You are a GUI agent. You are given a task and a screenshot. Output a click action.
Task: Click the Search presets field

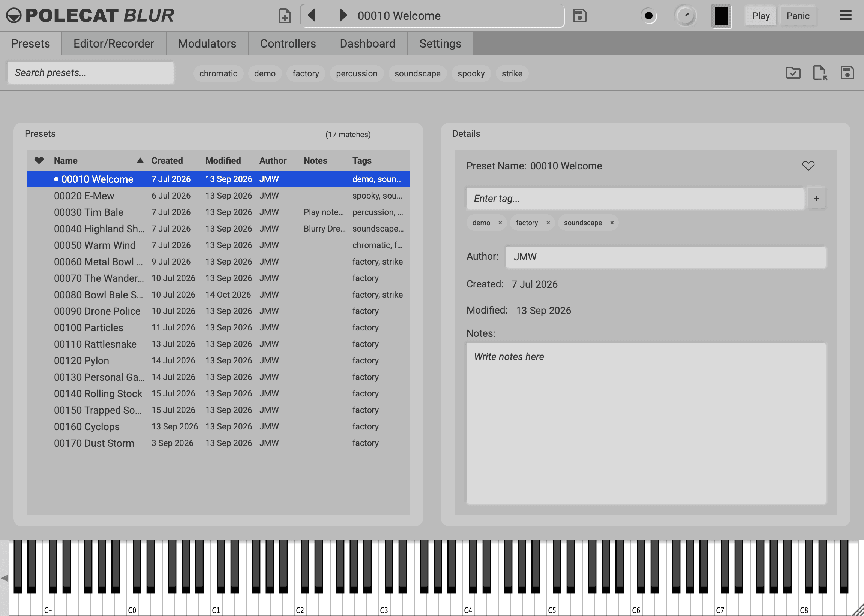click(x=90, y=73)
